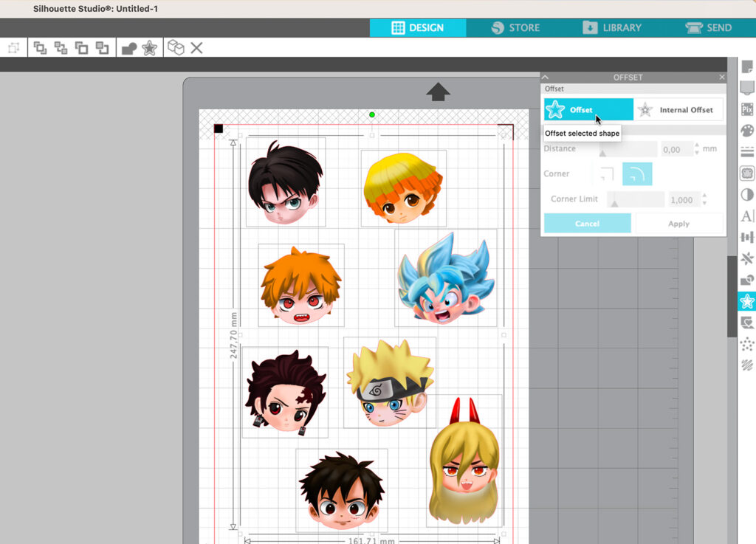Decrease Corner Limit with down arrow
756x544 pixels.
click(x=704, y=204)
